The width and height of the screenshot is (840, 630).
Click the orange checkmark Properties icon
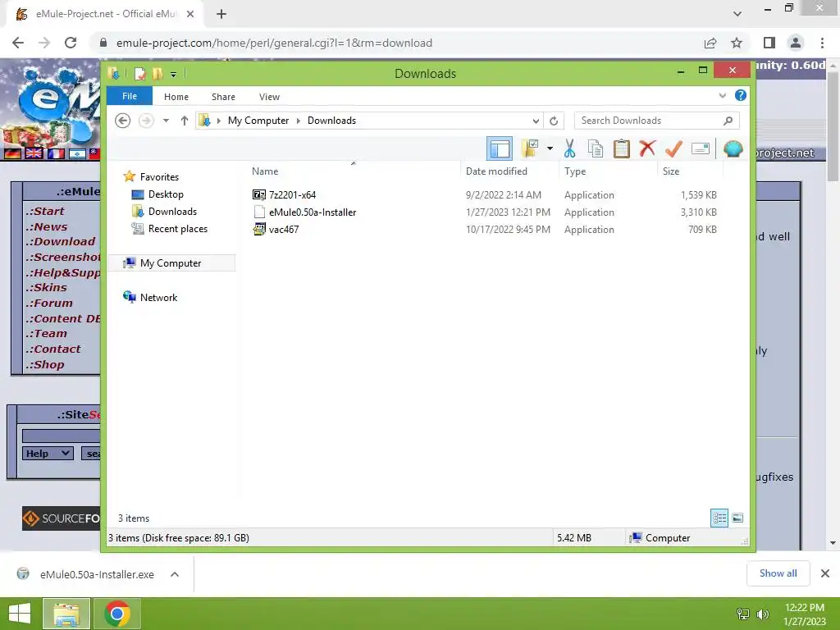pyautogui.click(x=673, y=148)
